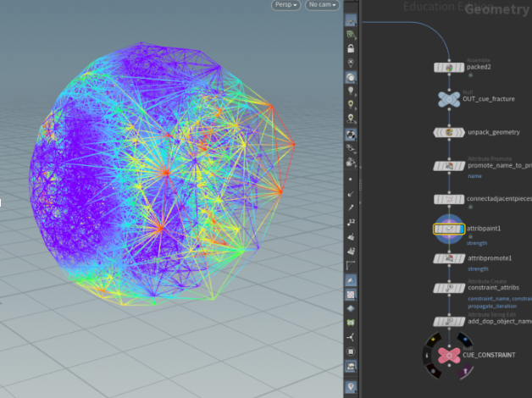
Task: Select the OUT_cue_fracture null node
Action: coord(449,99)
